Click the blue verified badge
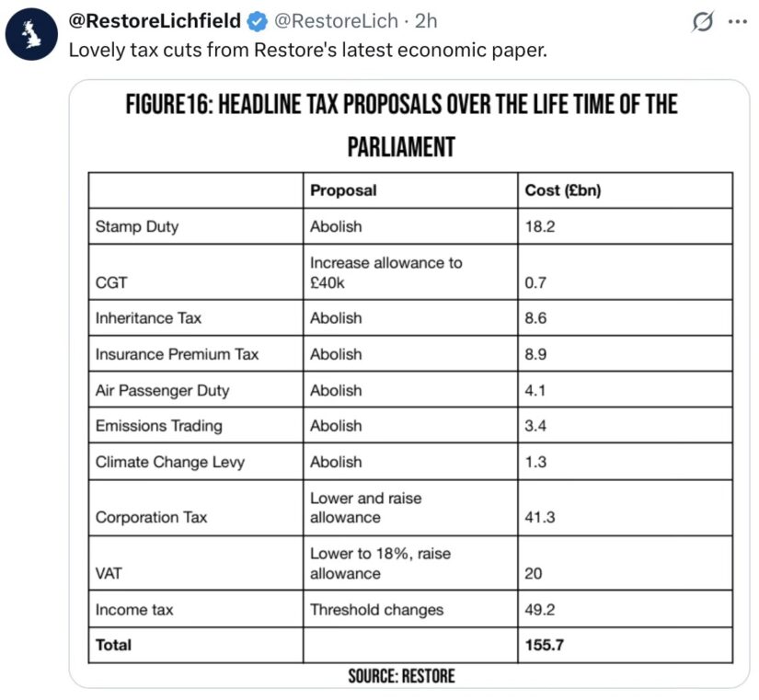759x700 pixels. coord(257,21)
